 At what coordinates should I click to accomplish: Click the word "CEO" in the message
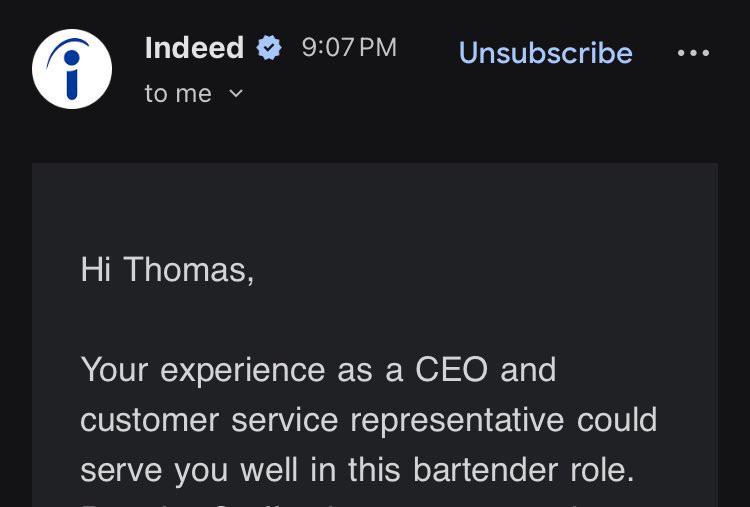(x=450, y=370)
